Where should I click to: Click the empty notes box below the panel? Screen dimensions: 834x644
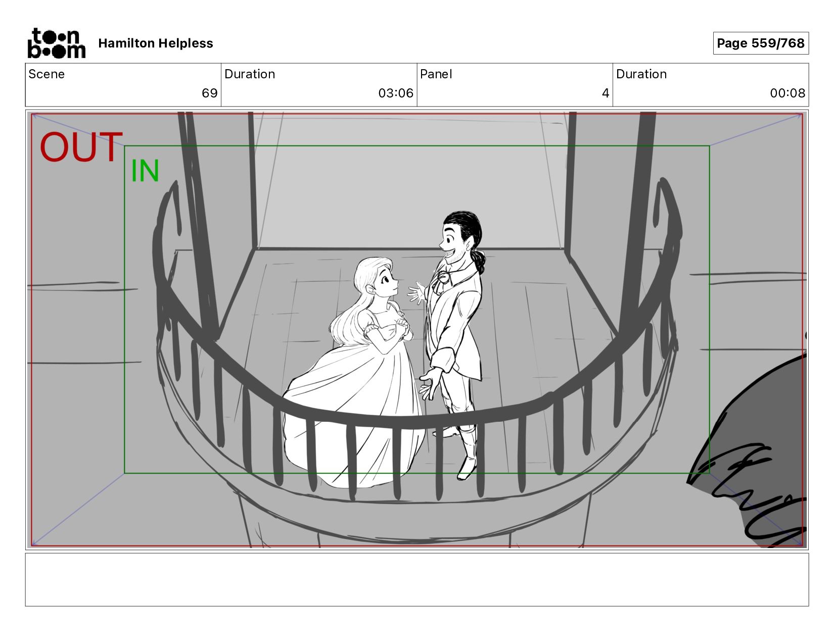pos(417,579)
